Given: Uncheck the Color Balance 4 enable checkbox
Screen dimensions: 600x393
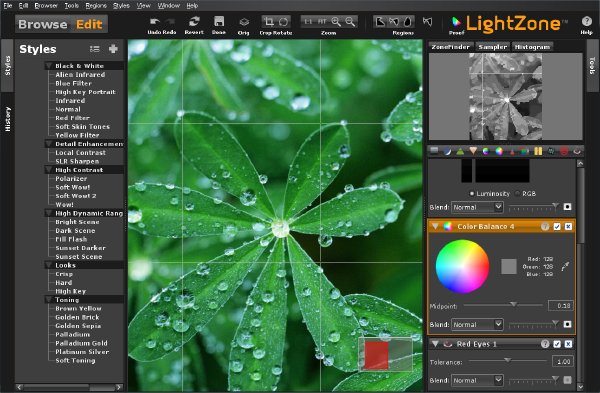Looking at the screenshot, I should pyautogui.click(x=557, y=227).
